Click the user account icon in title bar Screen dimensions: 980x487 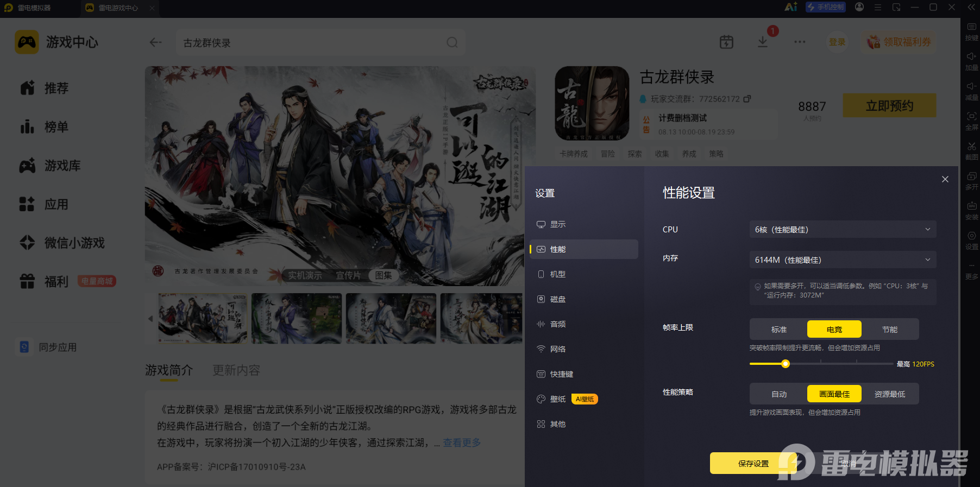click(x=859, y=7)
